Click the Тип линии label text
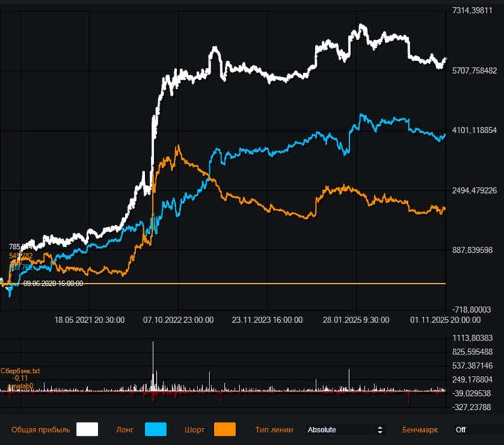Viewport: 504px width, 445px height. tap(274, 430)
